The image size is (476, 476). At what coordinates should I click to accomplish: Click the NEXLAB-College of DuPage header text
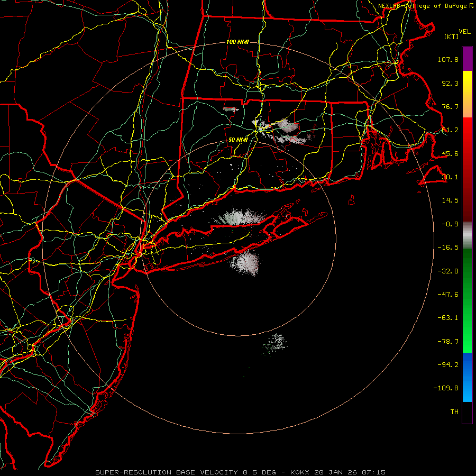(x=425, y=6)
